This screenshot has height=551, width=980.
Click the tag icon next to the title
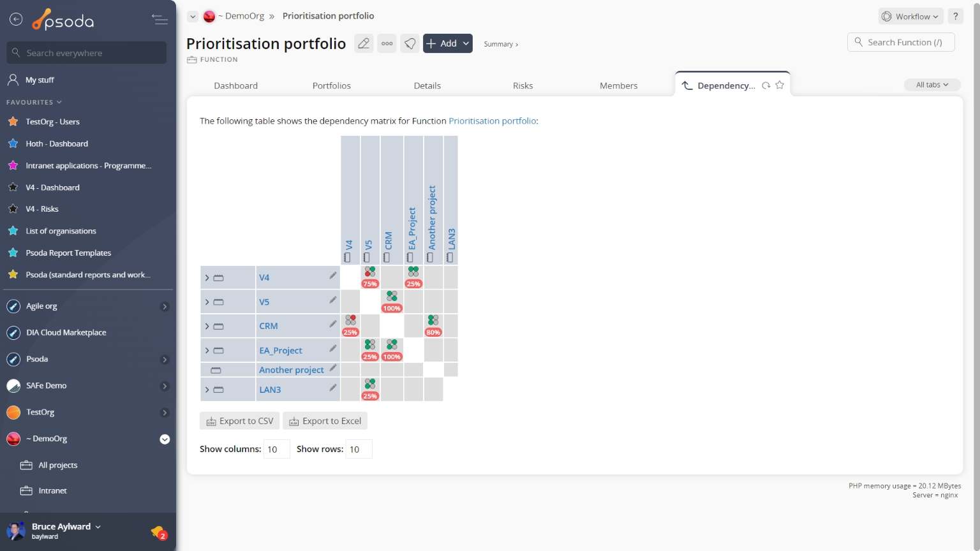click(x=410, y=43)
